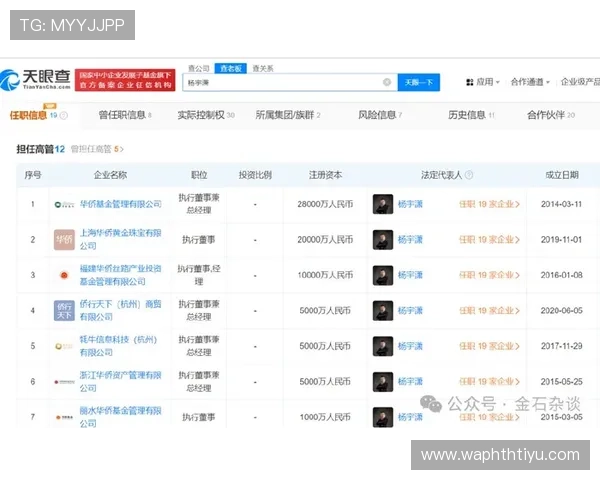Click the 企业名称 column header

110,175
